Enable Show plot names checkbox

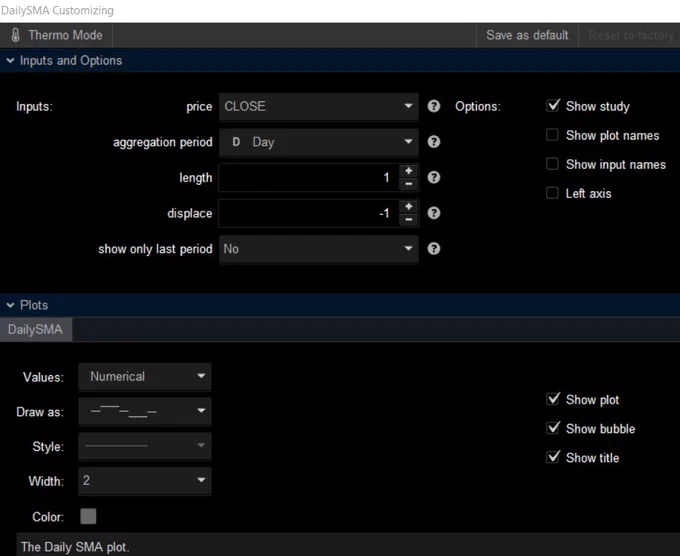[x=552, y=135]
